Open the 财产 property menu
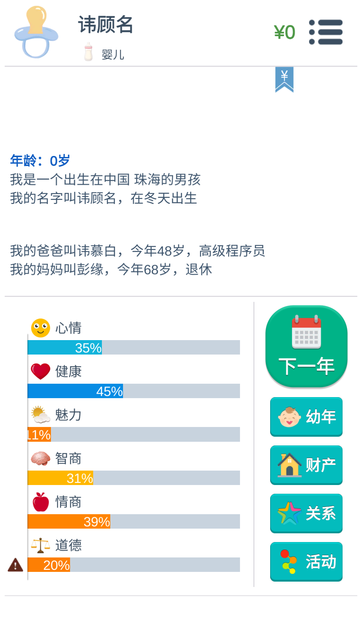 (306, 465)
